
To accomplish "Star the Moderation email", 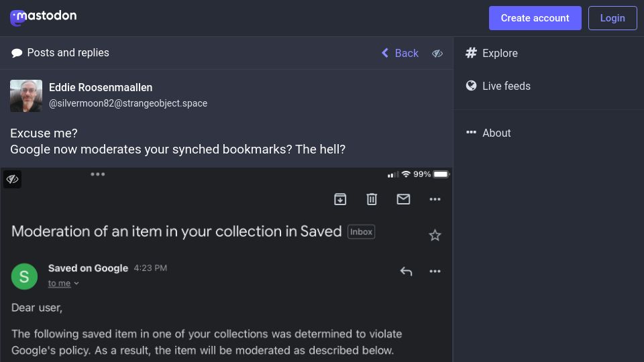I will [x=435, y=235].
